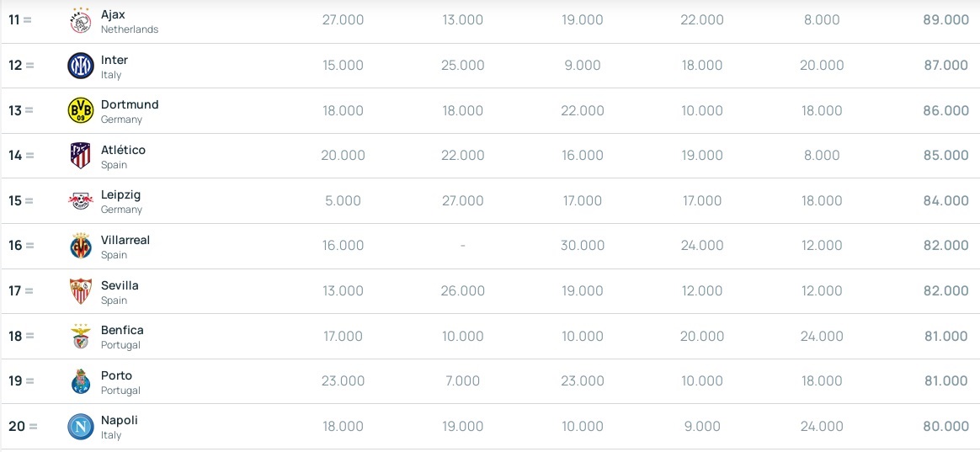Click the Napoli team name
Image resolution: width=980 pixels, height=452 pixels.
120,420
